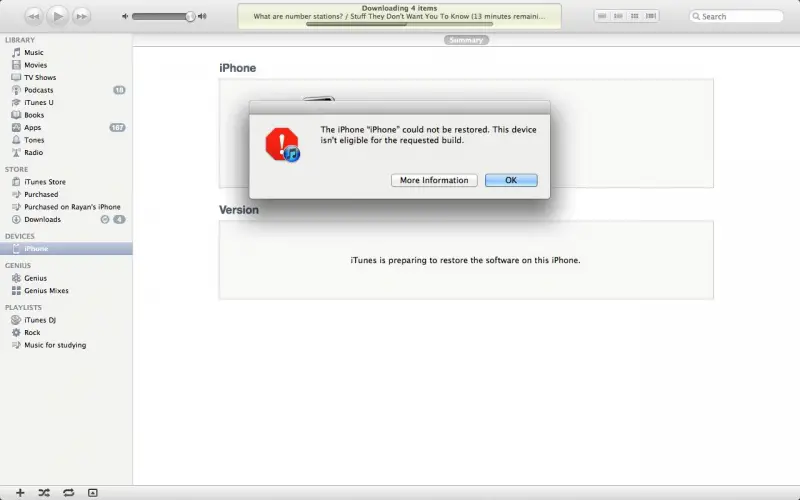This screenshot has height=500, width=800.
Task: Select iPhone under Devices
Action: tap(66, 248)
